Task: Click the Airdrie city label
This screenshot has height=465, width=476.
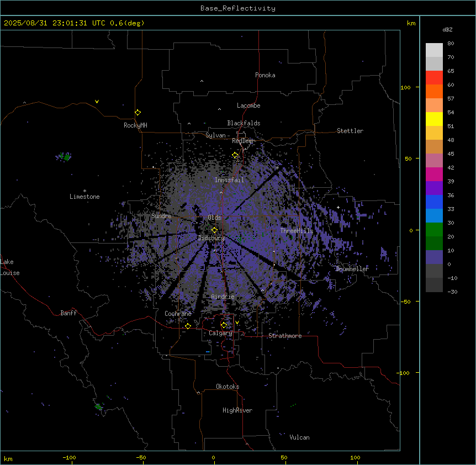Action: (x=223, y=297)
